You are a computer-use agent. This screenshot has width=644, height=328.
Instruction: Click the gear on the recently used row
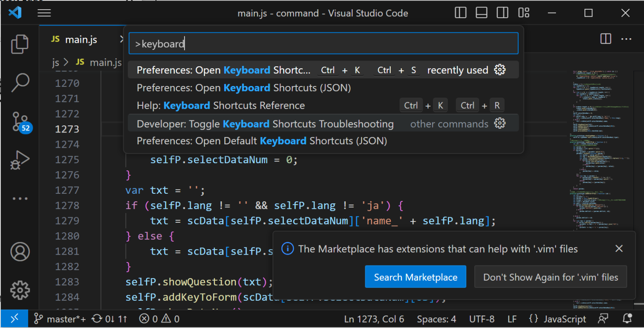[x=500, y=70]
